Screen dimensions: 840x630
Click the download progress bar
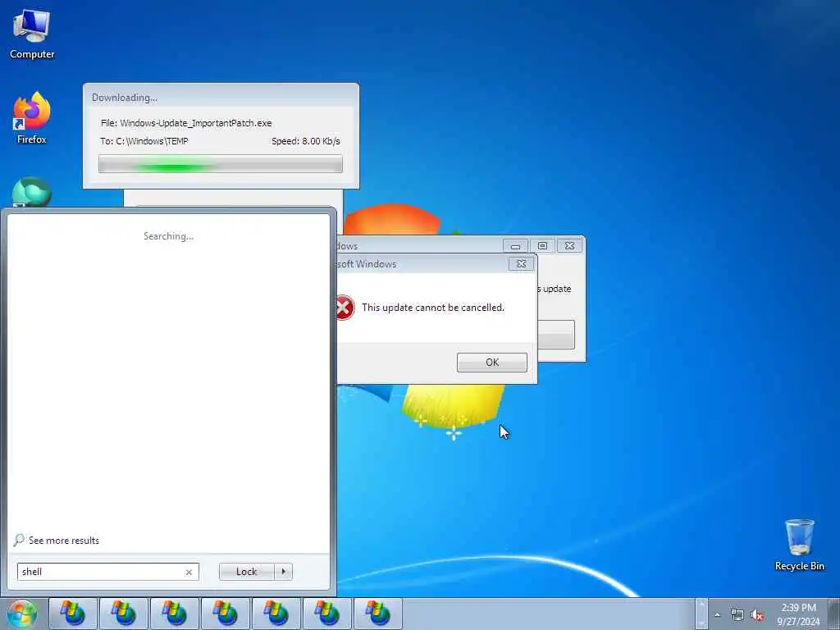coord(220,164)
